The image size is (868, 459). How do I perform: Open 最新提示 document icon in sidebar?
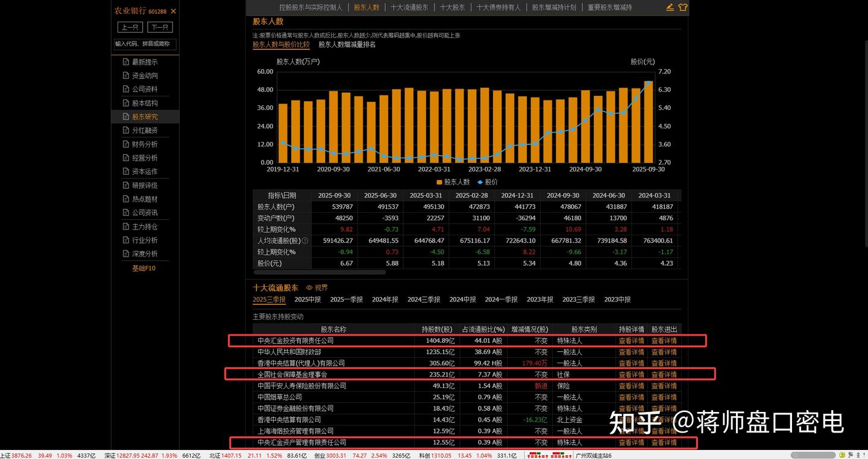pyautogui.click(x=126, y=62)
